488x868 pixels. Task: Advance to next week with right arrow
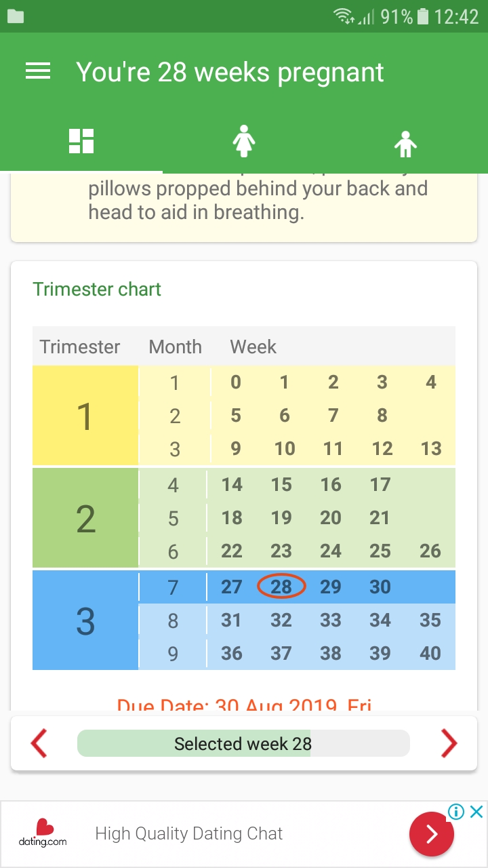449,743
